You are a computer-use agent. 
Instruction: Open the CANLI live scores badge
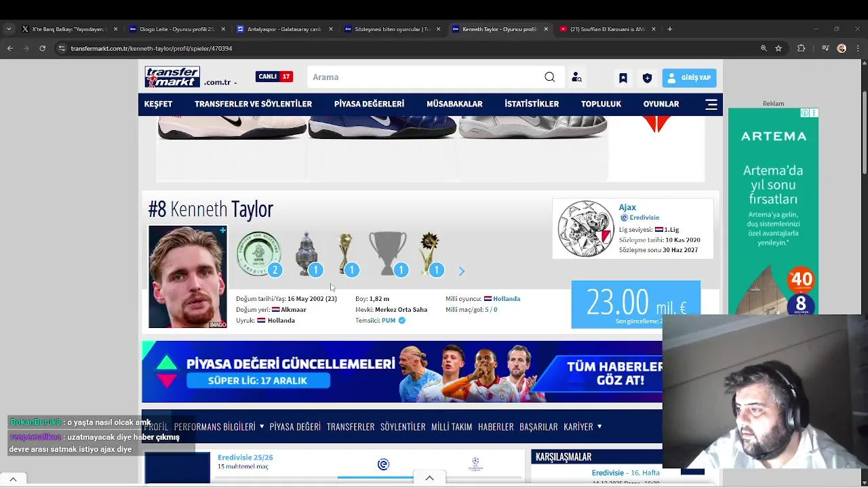pyautogui.click(x=274, y=77)
